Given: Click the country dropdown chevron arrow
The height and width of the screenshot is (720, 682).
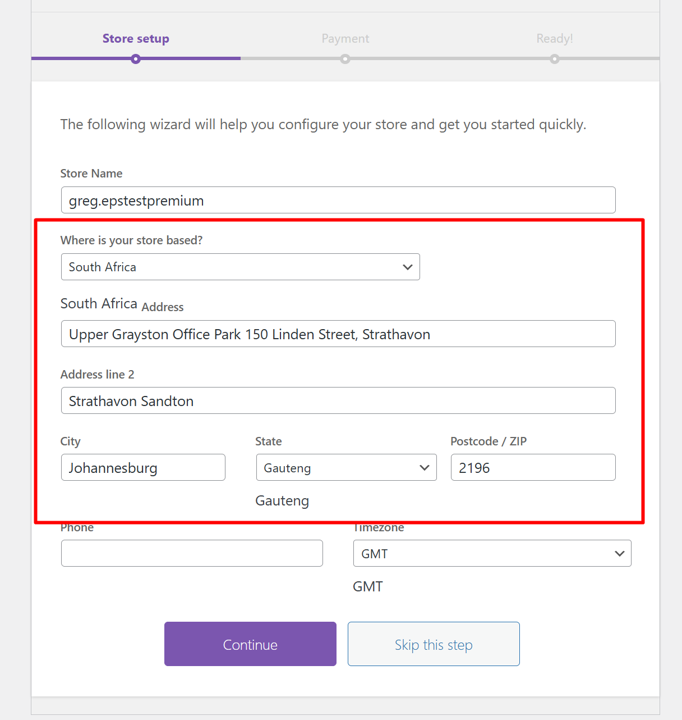Looking at the screenshot, I should tap(407, 267).
